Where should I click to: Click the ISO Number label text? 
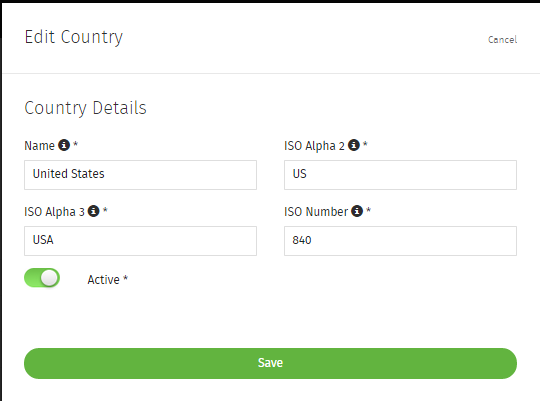316,212
